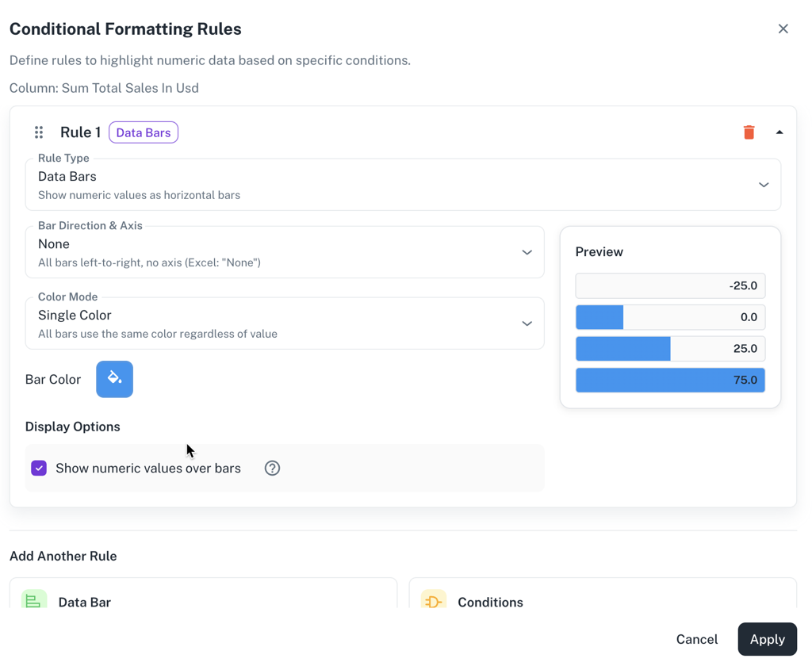Image resolution: width=812 pixels, height=666 pixels.
Task: Collapse Rule 1 with the arrow
Action: [779, 132]
